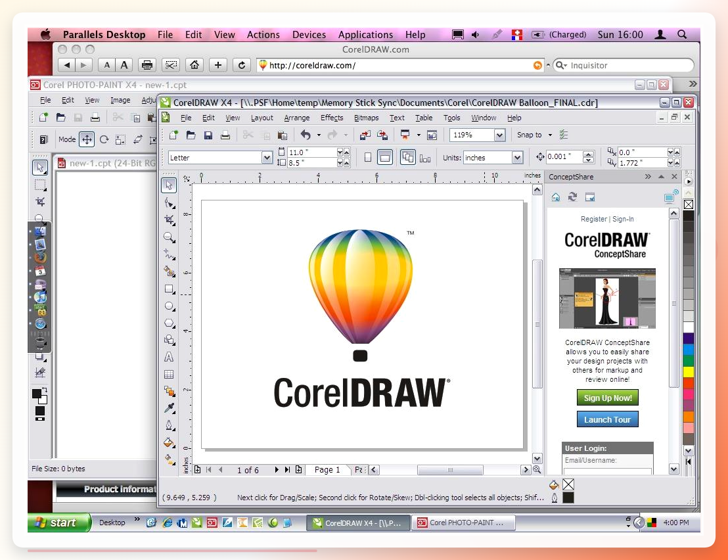Viewport: 728px width, 560px height.
Task: Open the Bitmaps menu in CorelDRAW
Action: pyautogui.click(x=367, y=118)
